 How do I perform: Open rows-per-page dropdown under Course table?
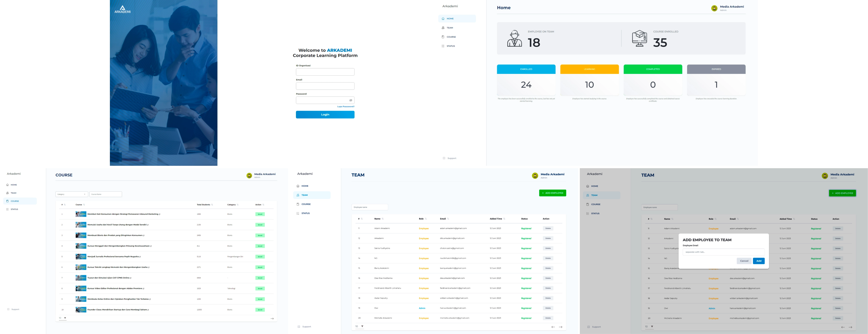63,318
